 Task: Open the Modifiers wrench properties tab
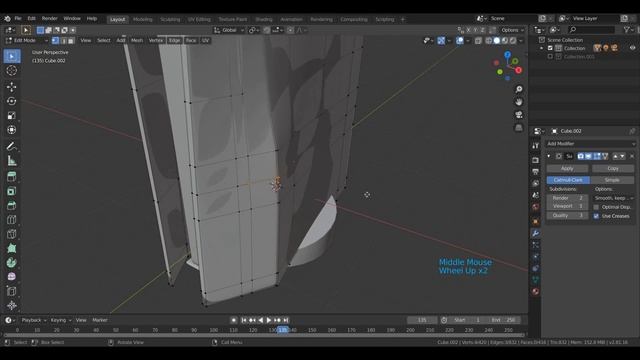pyautogui.click(x=536, y=233)
